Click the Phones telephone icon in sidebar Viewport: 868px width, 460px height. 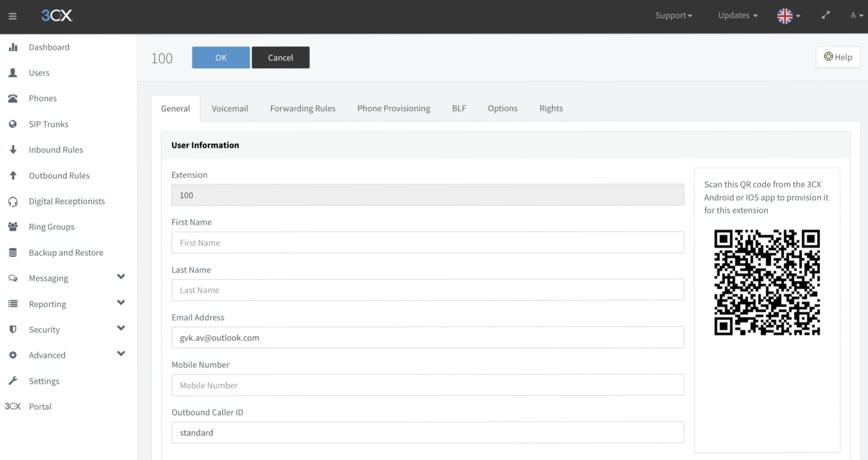click(x=13, y=98)
